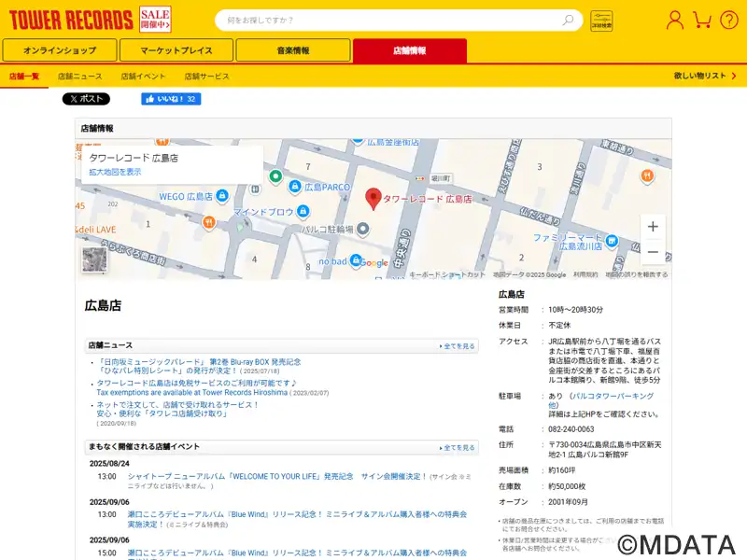Click the 約50,000枚 stock count text
The image size is (747, 560).
567,486
